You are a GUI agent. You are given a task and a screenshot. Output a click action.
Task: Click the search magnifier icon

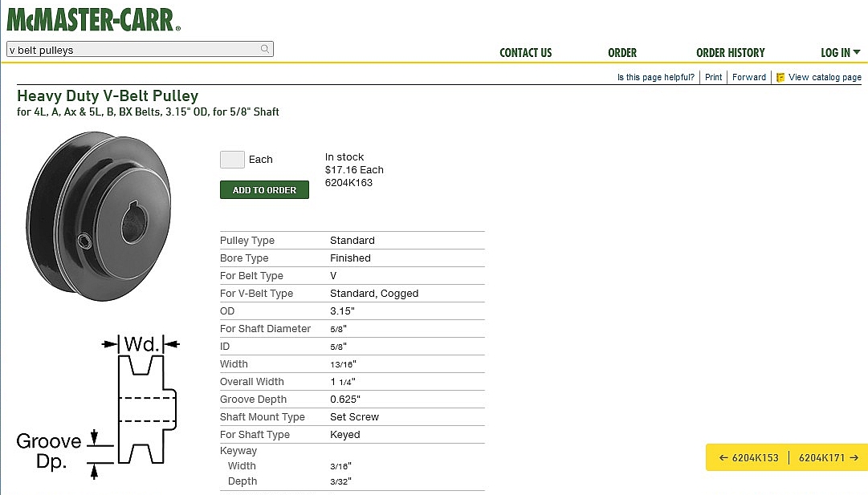coord(265,49)
